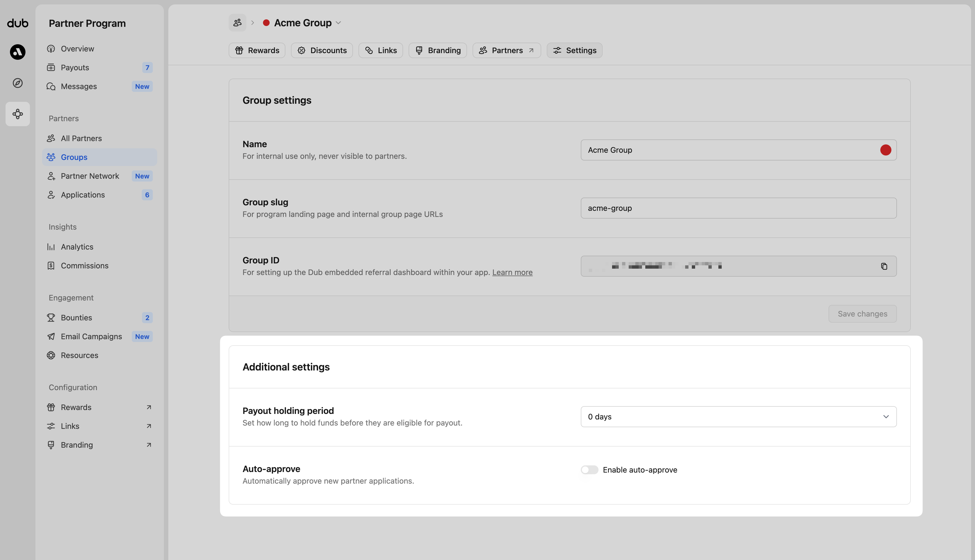Viewport: 975px width, 560px height.
Task: Expand the Acme Group breadcrumb chevron
Action: click(338, 23)
